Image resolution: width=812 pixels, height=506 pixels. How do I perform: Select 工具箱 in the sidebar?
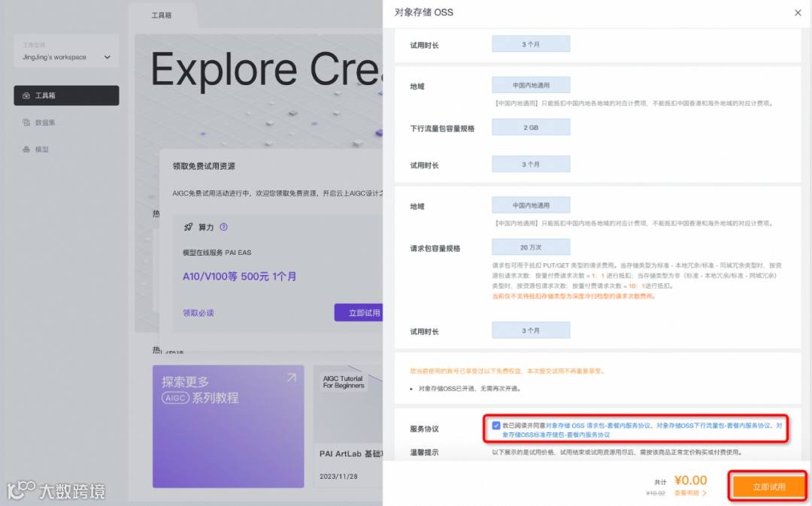[x=66, y=95]
